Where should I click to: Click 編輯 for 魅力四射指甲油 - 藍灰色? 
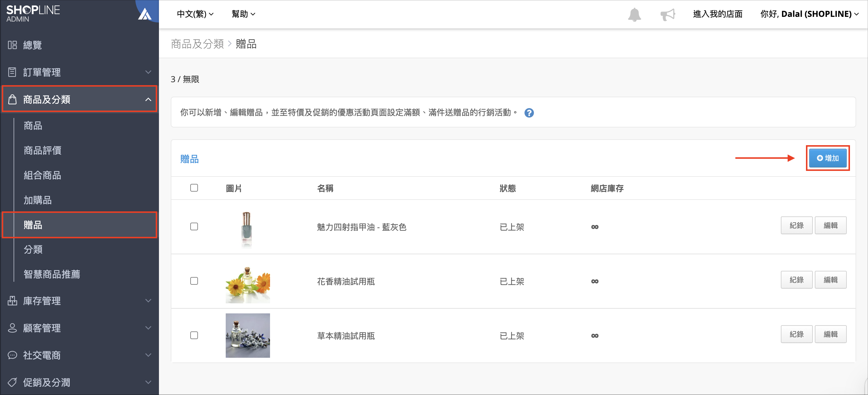(830, 225)
